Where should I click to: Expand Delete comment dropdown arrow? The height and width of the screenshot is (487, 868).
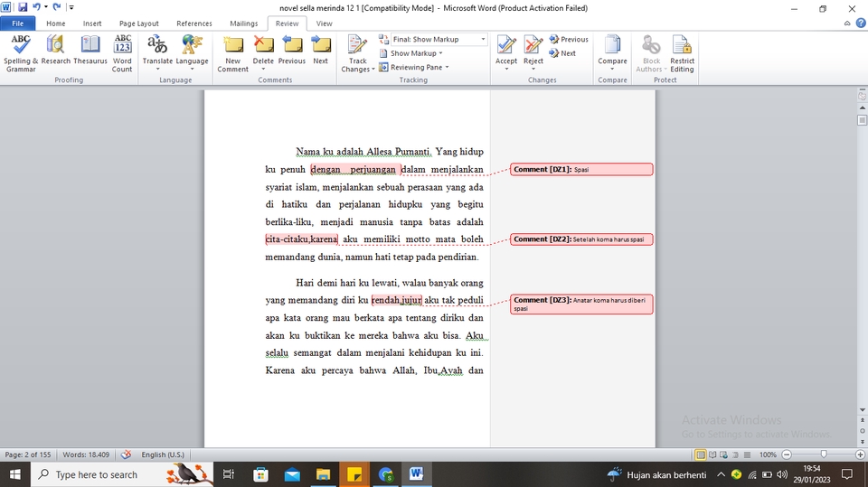263,69
